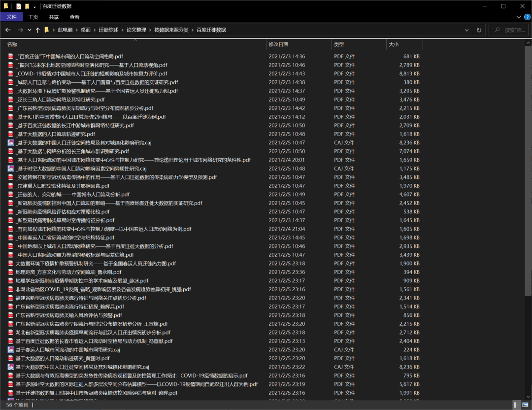Image resolution: width=532 pixels, height=410 pixels.
Task: Click 按数据来源分类 in the address breadcrumb
Action: pyautogui.click(x=171, y=30)
